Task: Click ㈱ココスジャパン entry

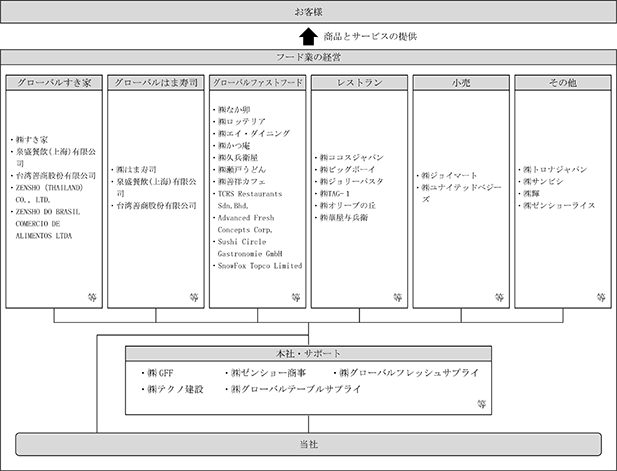Action: point(351,157)
